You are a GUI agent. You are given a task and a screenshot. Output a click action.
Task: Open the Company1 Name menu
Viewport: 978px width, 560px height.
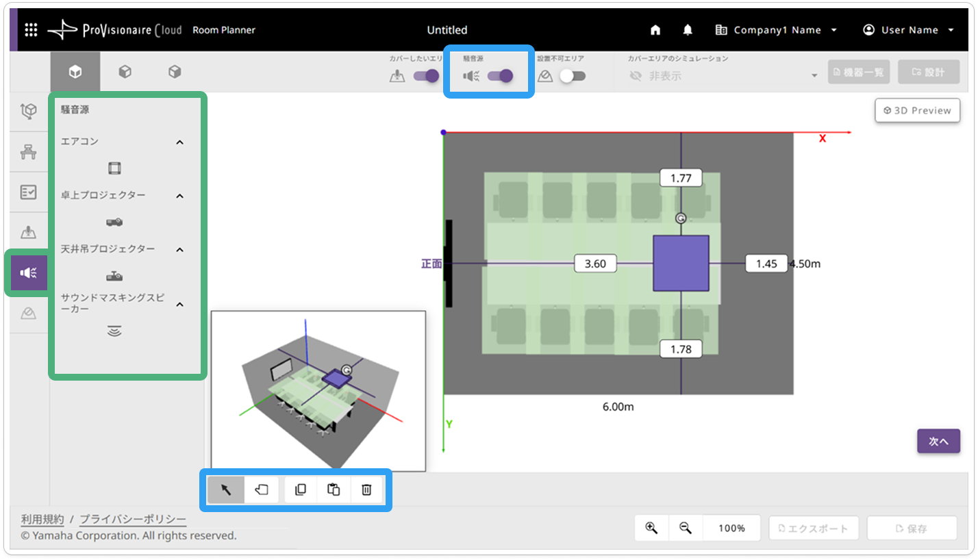776,30
